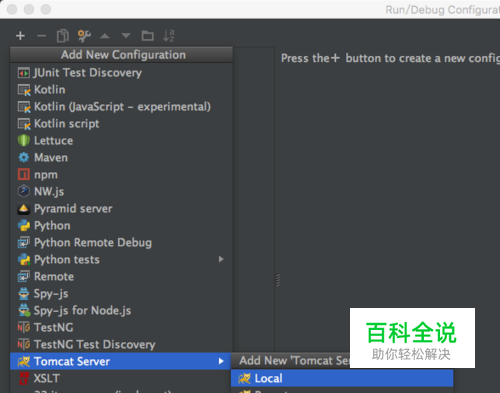The width and height of the screenshot is (500, 393).
Task: Select the Pyramid server entry
Action: point(121,209)
